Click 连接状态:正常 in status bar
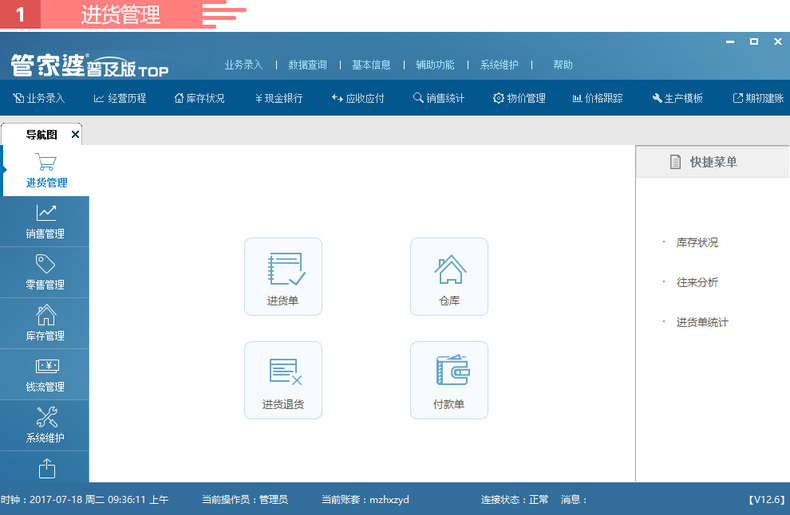The height and width of the screenshot is (515, 790). (514, 499)
